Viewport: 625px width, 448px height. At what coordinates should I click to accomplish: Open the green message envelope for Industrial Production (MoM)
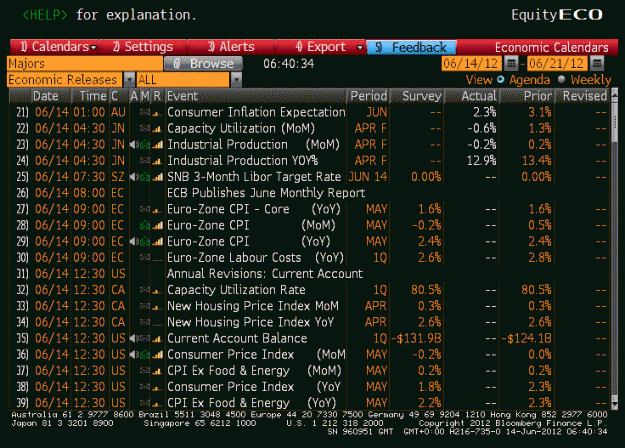tap(145, 145)
